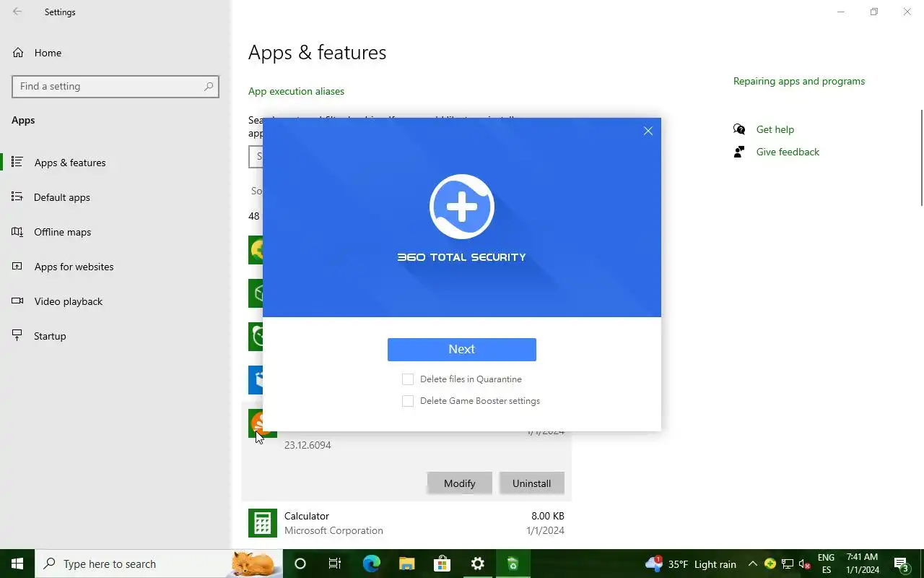924x578 pixels.
Task: Click the ENG ES language indicator
Action: (826, 564)
